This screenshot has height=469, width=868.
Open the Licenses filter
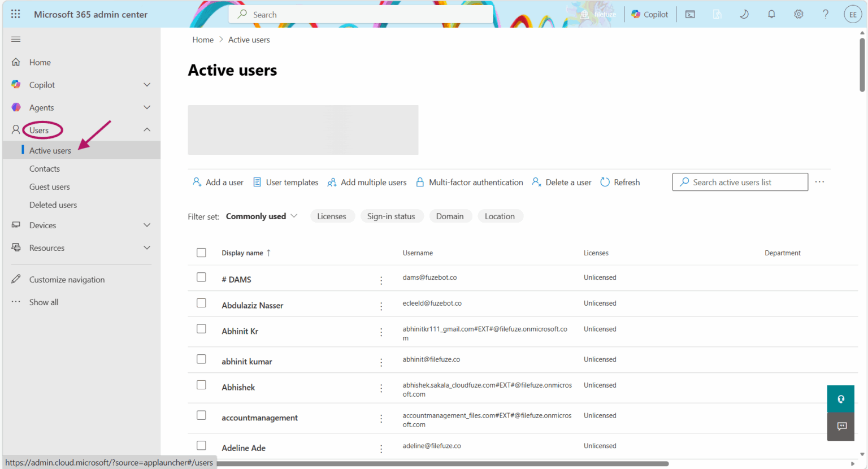[x=332, y=216]
